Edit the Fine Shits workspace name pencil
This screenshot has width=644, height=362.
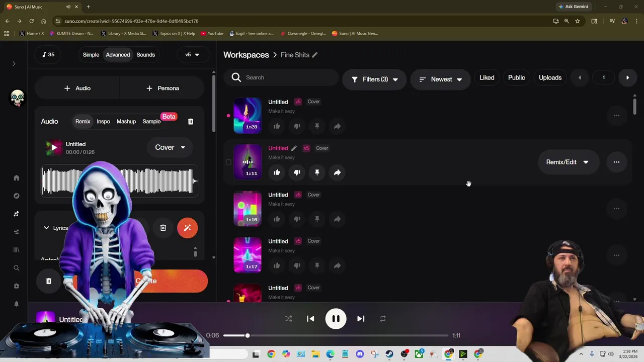[x=315, y=55]
